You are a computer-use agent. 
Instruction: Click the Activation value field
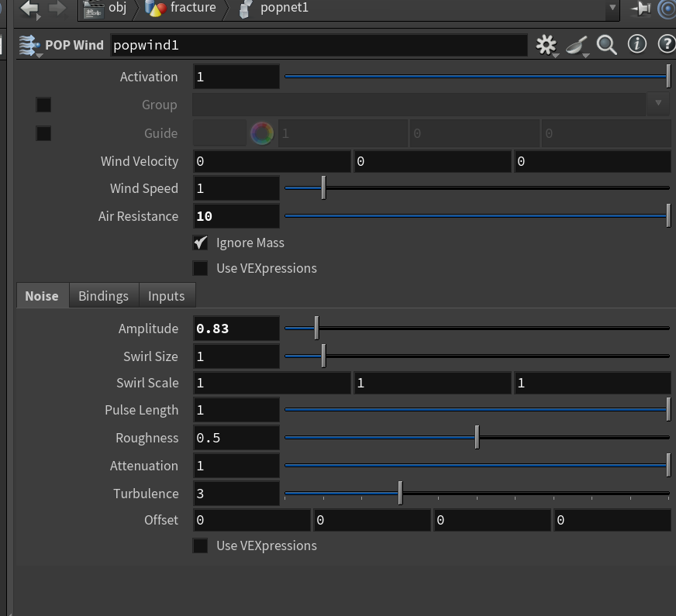(x=236, y=77)
